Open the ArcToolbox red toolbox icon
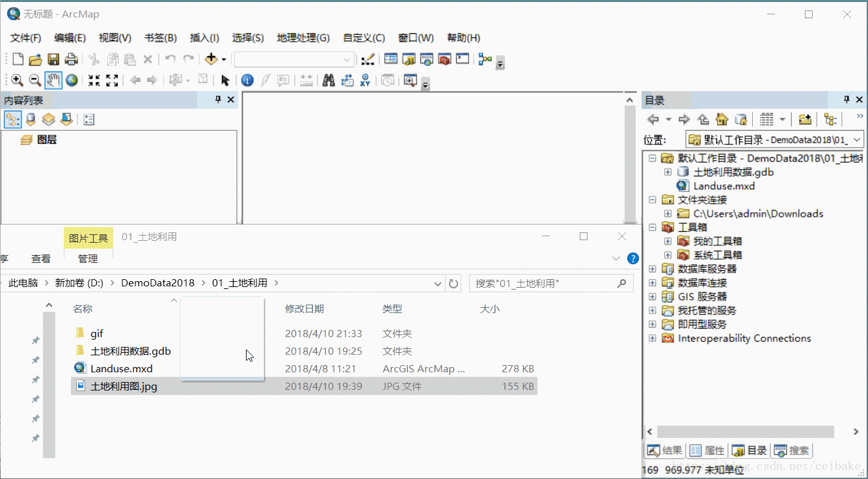 coord(444,59)
